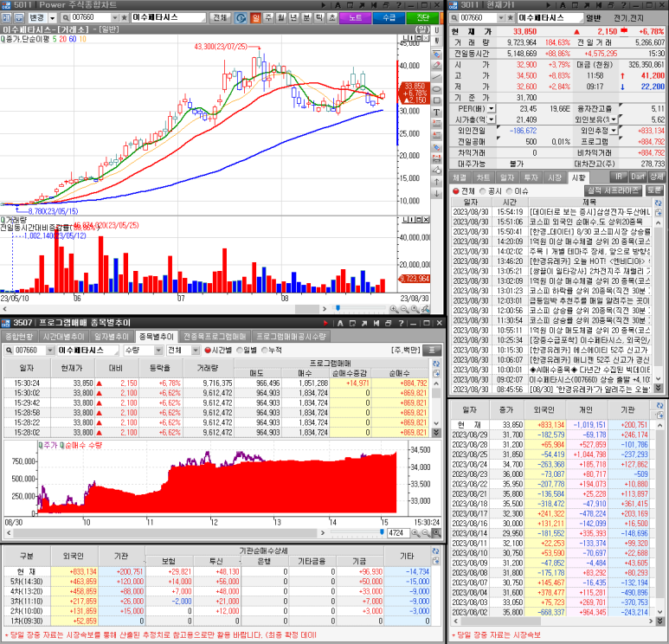The width and height of the screenshot is (669, 644).
Task: Open the 시가총(억) dropdown
Action: [x=491, y=119]
